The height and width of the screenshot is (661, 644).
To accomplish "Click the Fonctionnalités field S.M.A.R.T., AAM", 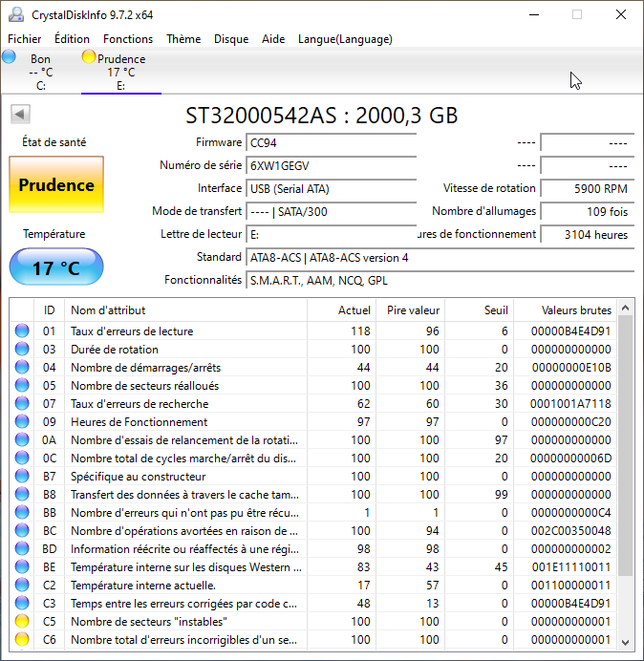I will [x=440, y=280].
